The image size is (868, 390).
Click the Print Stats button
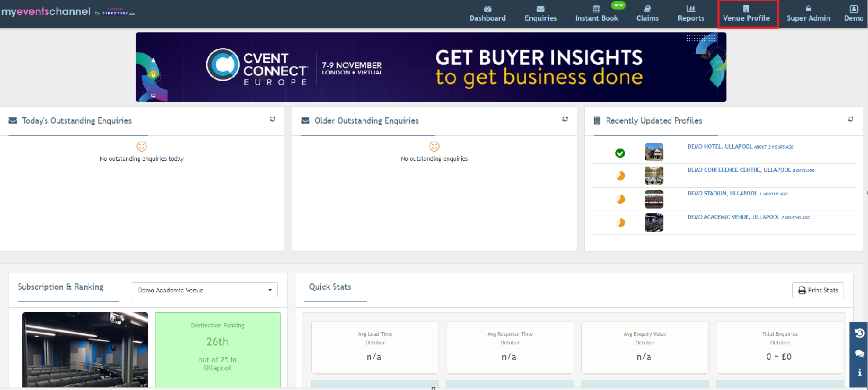click(x=818, y=290)
